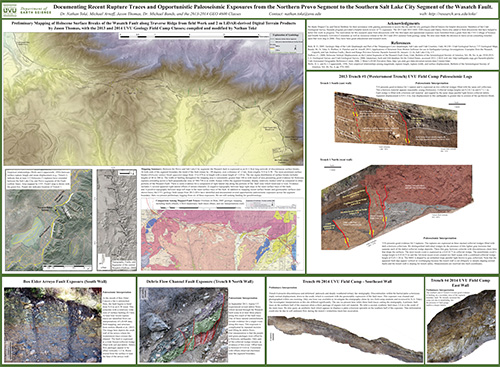This screenshot has height=367, width=500.
Task: Click the References heading
Action: [x=403, y=43]
